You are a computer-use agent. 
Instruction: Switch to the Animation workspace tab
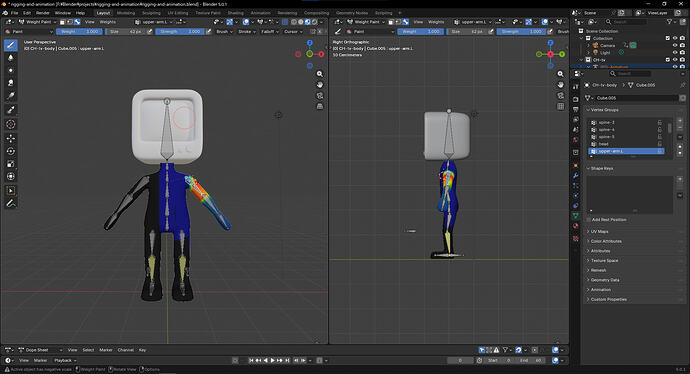coord(260,13)
